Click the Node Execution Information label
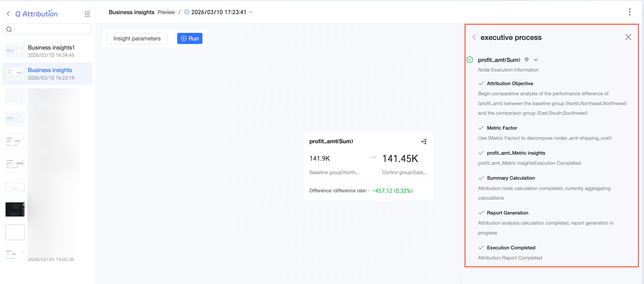The image size is (644, 284). pyautogui.click(x=508, y=70)
